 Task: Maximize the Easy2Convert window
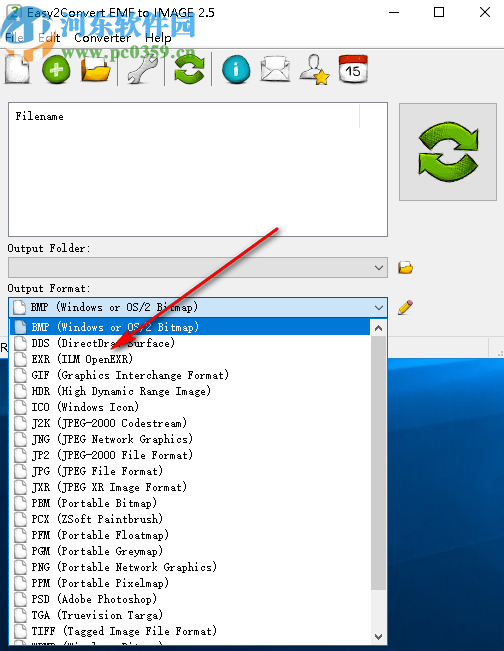[439, 12]
